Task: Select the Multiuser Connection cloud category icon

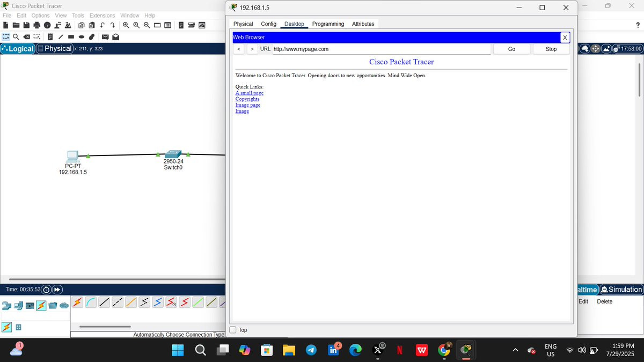Action: [64, 306]
